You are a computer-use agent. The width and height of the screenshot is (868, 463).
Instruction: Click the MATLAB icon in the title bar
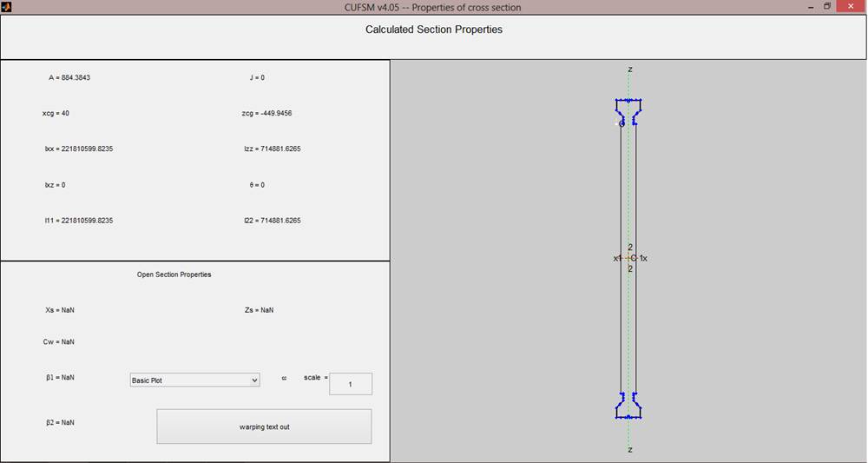click(x=5, y=6)
